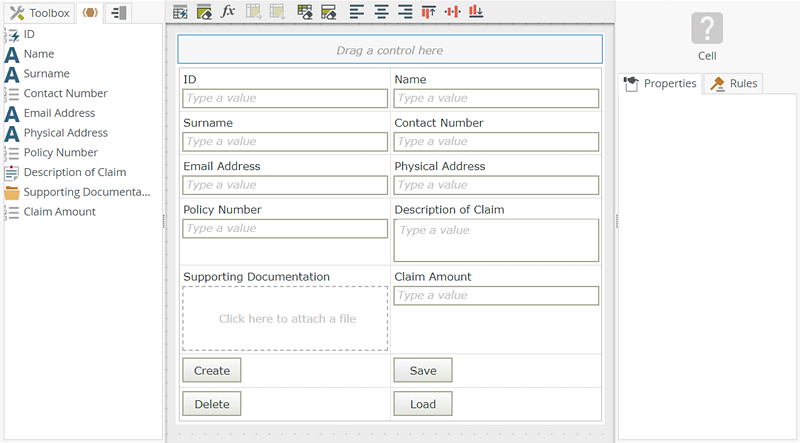Click the vertical align top icon
800x443 pixels.
[428, 12]
